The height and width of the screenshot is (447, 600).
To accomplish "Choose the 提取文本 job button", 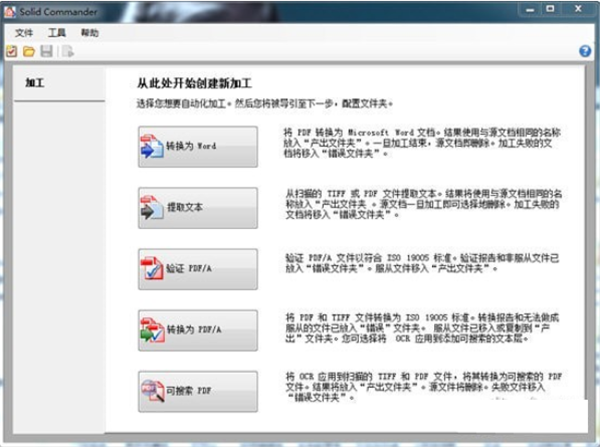I will (197, 208).
